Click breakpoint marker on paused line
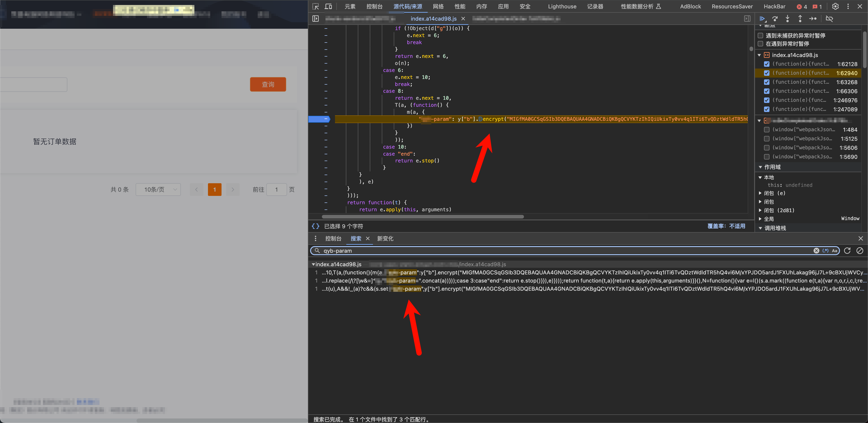The height and width of the screenshot is (423, 868). click(x=319, y=119)
